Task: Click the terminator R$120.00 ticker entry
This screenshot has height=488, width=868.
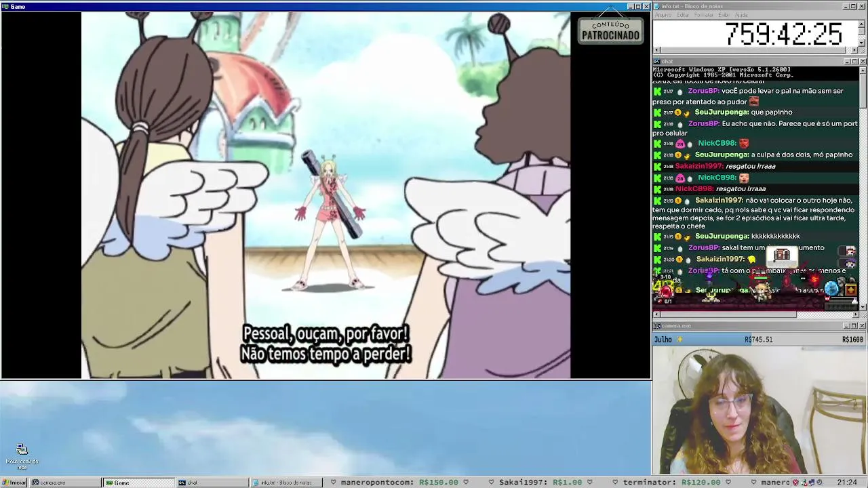Action: [x=672, y=483]
